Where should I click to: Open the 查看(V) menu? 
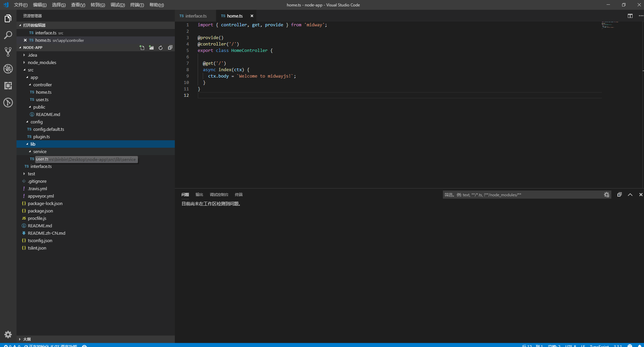click(78, 5)
